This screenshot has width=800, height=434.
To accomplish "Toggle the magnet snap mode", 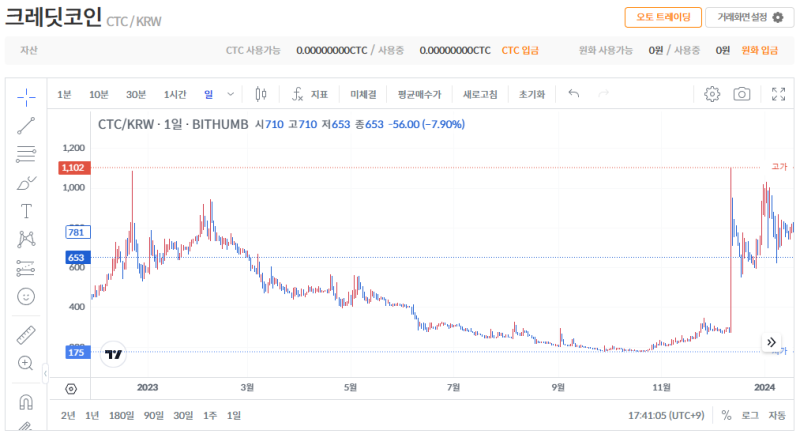I will 26,402.
